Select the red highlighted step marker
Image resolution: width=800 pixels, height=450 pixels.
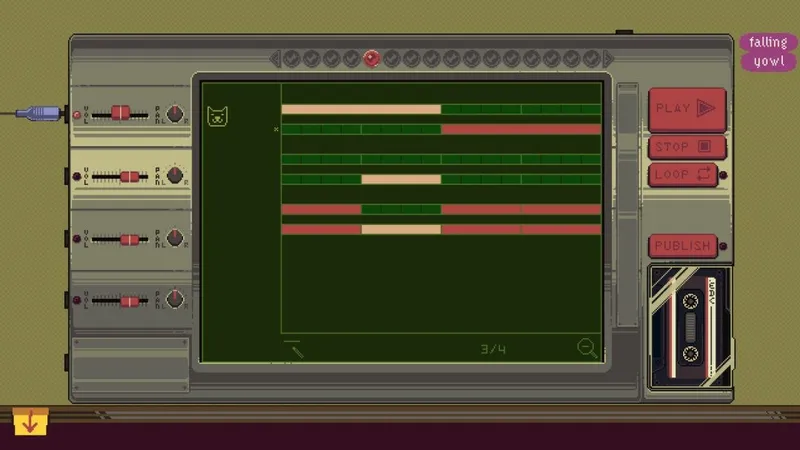(x=371, y=59)
